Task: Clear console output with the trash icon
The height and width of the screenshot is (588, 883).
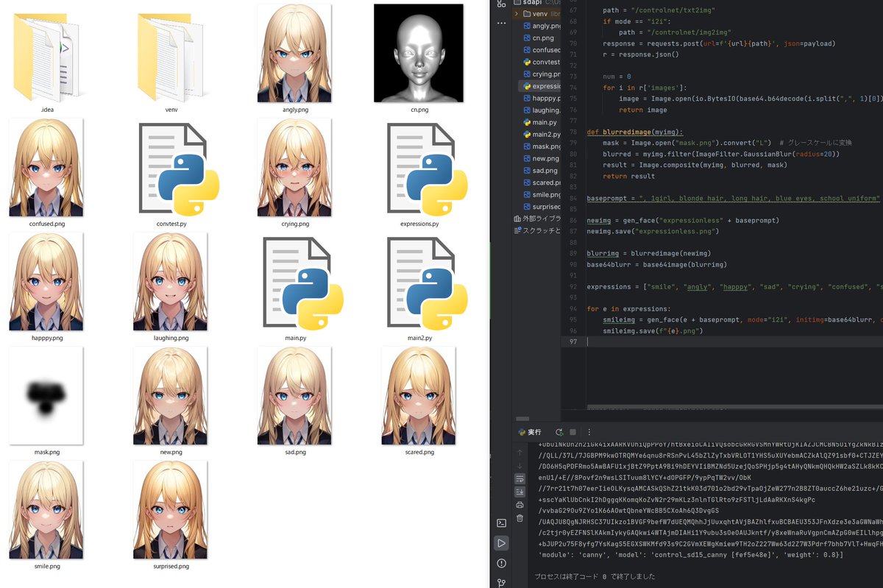Action: (x=519, y=518)
